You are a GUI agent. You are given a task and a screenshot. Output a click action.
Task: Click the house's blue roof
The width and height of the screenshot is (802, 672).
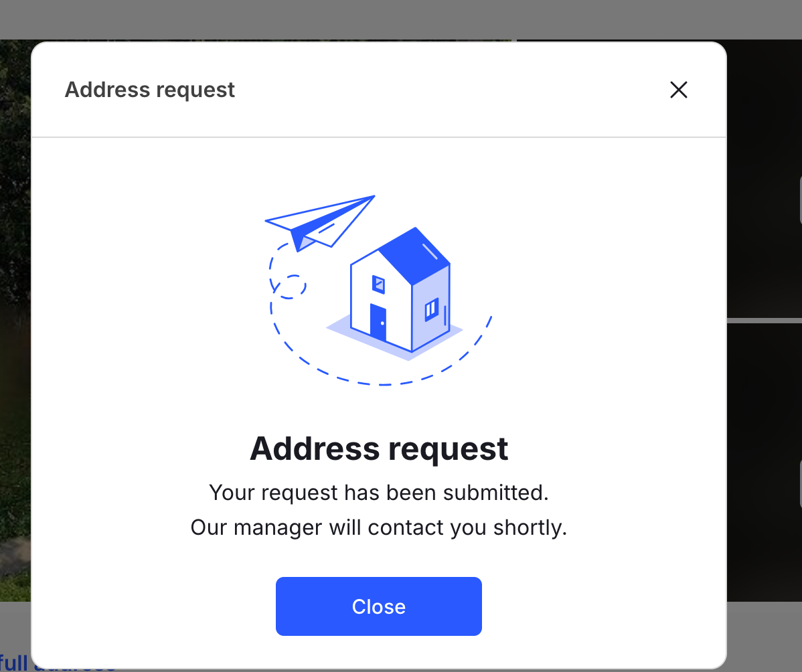[x=415, y=256]
